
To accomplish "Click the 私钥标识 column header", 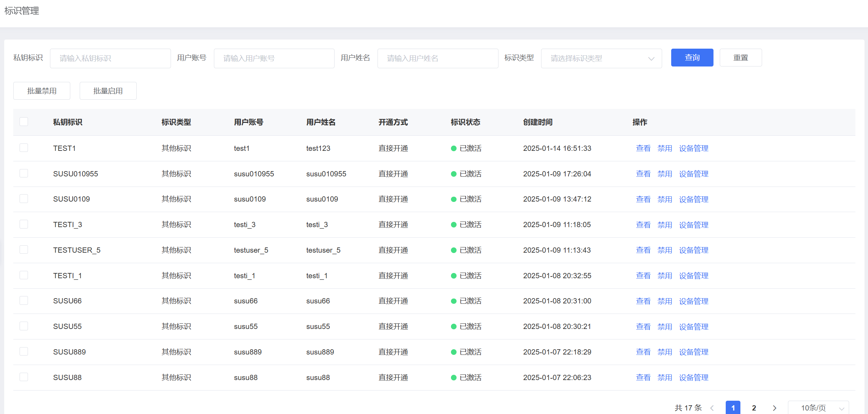I will tap(68, 122).
